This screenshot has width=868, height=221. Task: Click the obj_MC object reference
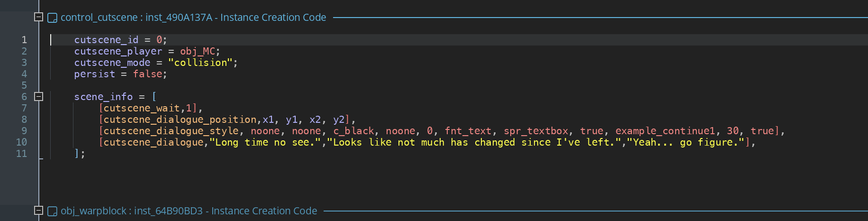tap(198, 51)
